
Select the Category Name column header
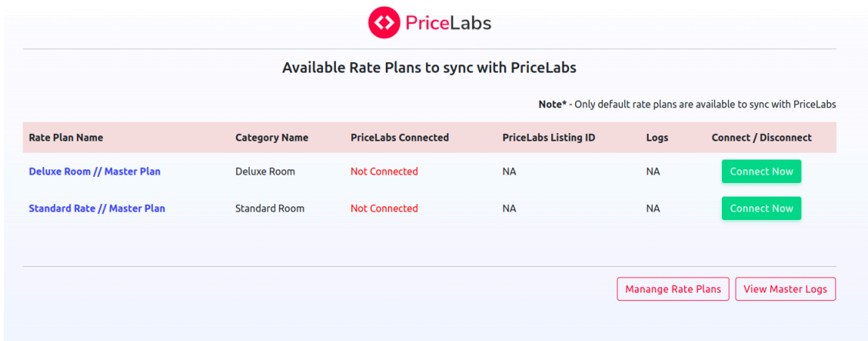(272, 138)
